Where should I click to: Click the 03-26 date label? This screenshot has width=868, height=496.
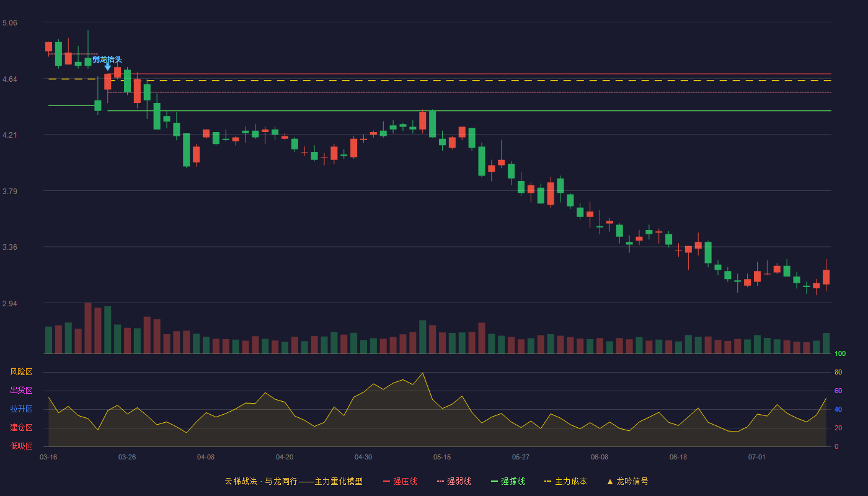127,457
